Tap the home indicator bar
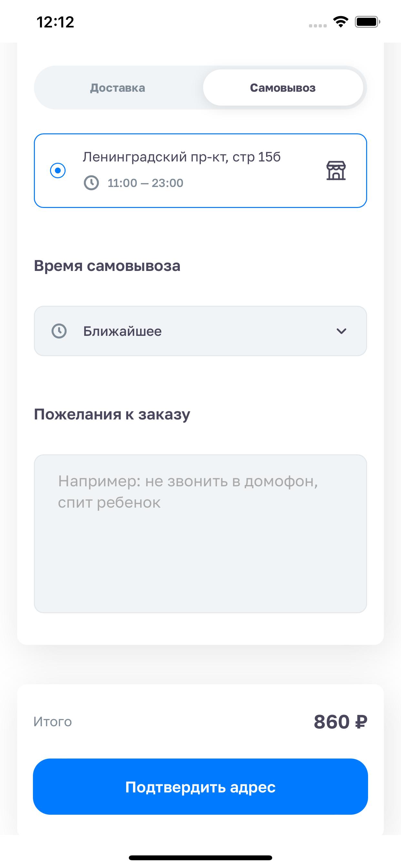 tap(200, 858)
